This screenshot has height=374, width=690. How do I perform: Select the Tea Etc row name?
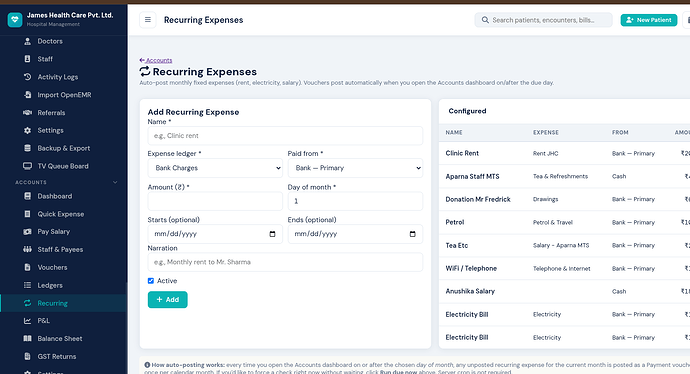click(456, 246)
